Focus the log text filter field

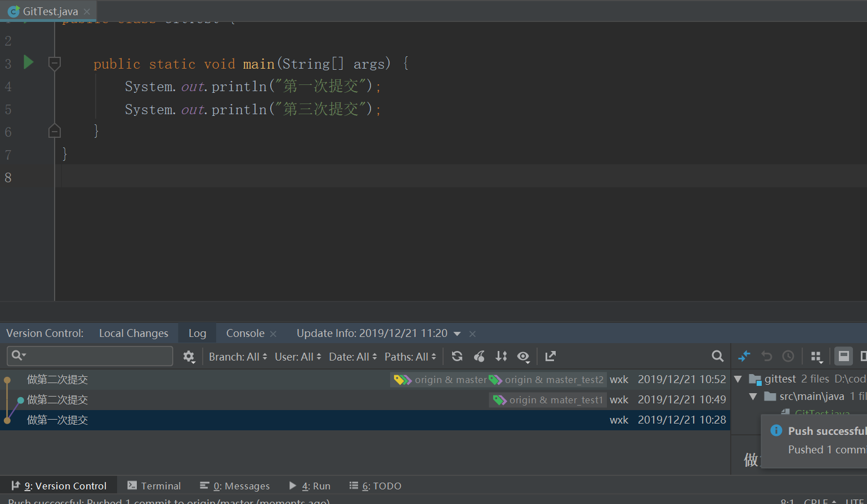tap(90, 356)
